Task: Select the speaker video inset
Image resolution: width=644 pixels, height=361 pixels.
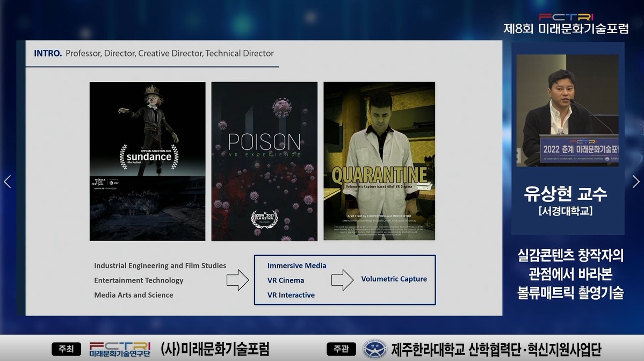Action: pos(567,111)
